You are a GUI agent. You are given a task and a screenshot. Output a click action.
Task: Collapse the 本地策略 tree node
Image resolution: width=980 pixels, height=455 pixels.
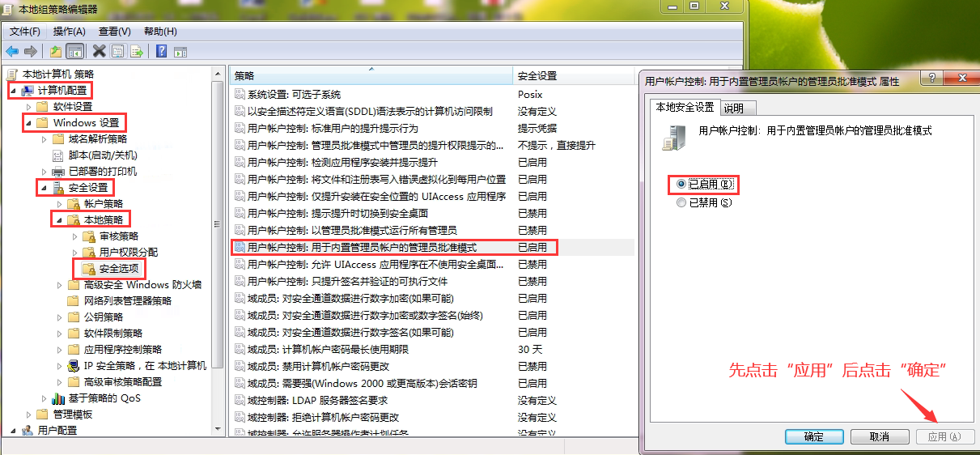[x=57, y=219]
